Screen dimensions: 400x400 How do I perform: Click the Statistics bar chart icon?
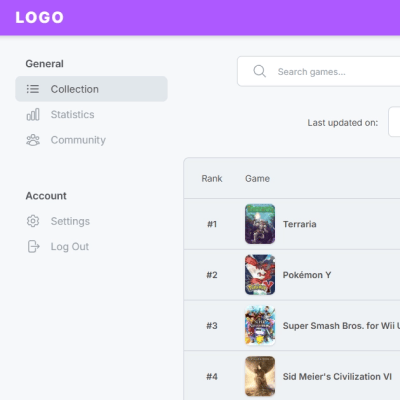click(33, 114)
